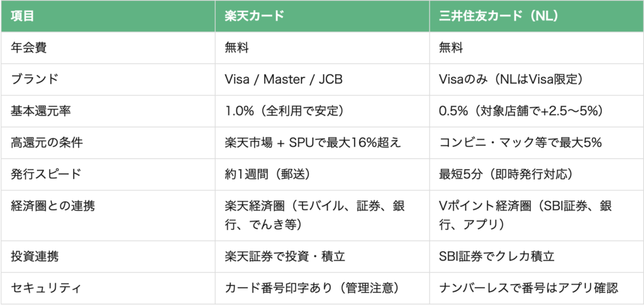This screenshot has width=644, height=306.
Task: Click the Visa / Master / JCB cell
Action: pos(284,80)
